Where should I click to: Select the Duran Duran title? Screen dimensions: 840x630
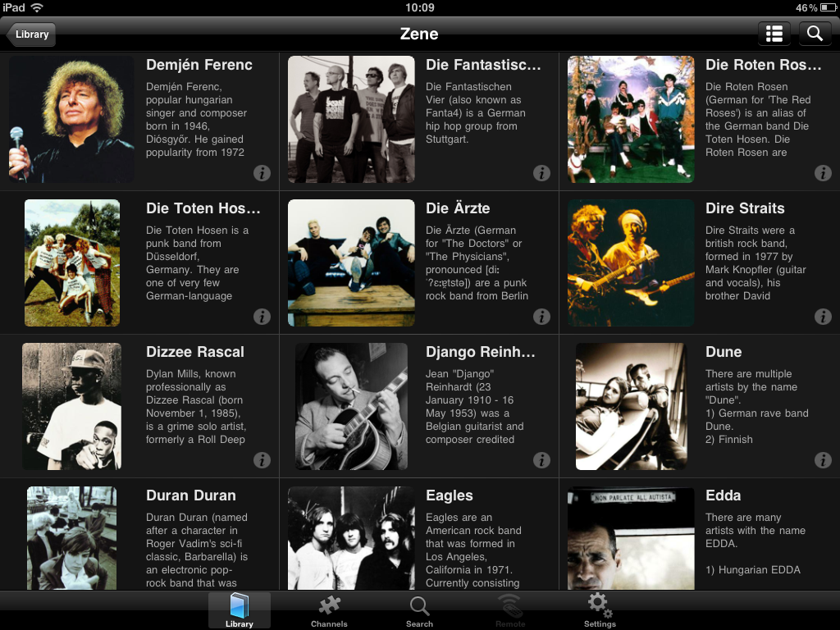(x=190, y=495)
